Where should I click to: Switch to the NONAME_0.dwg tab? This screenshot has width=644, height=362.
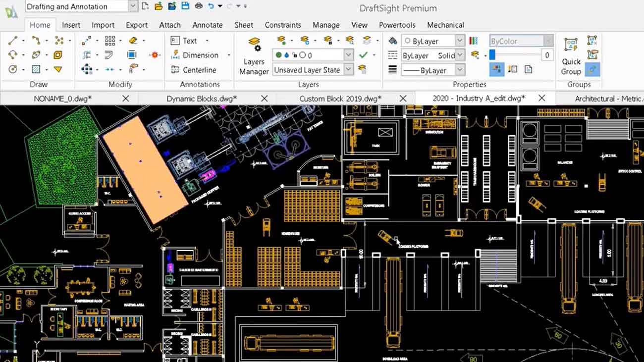pyautogui.click(x=63, y=99)
